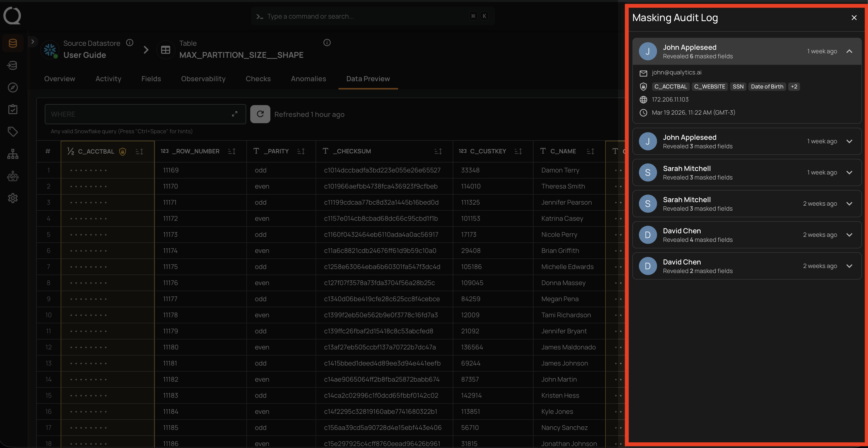Click the AI assistant robot icon in sidebar
Screen dimensions: 868x448
[x=13, y=176]
